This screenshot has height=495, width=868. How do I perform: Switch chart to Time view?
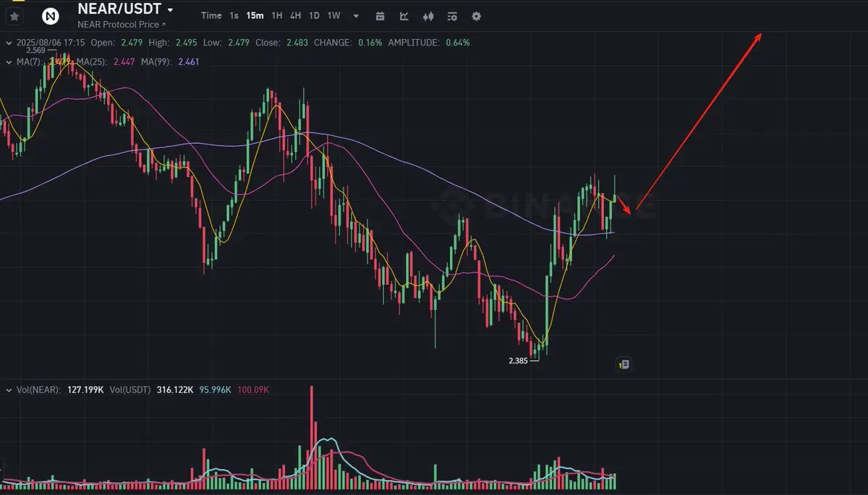211,16
